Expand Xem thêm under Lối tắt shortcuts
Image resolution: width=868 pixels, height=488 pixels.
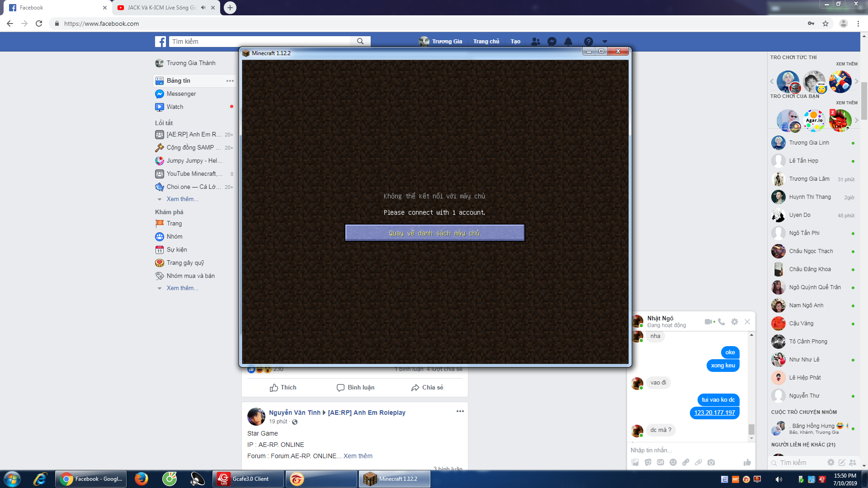(182, 199)
